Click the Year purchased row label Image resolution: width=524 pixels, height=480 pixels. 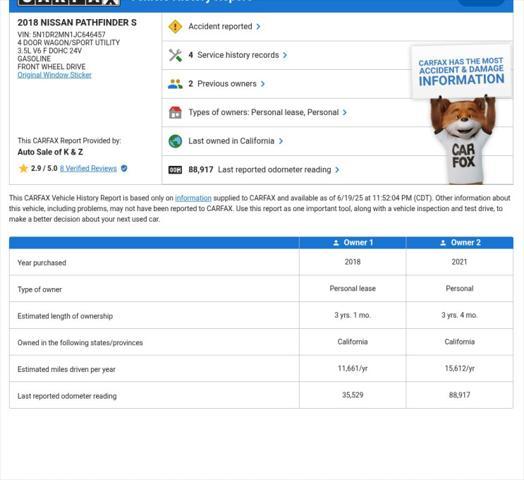42,263
